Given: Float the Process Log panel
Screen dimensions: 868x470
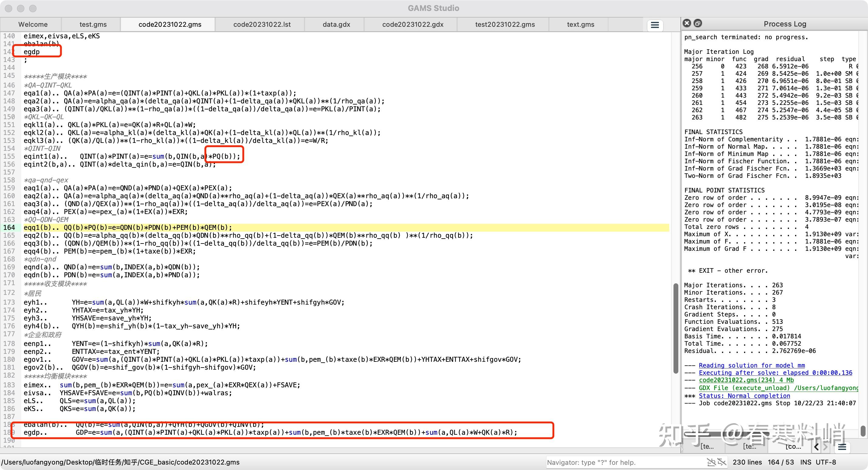Looking at the screenshot, I should (x=698, y=23).
